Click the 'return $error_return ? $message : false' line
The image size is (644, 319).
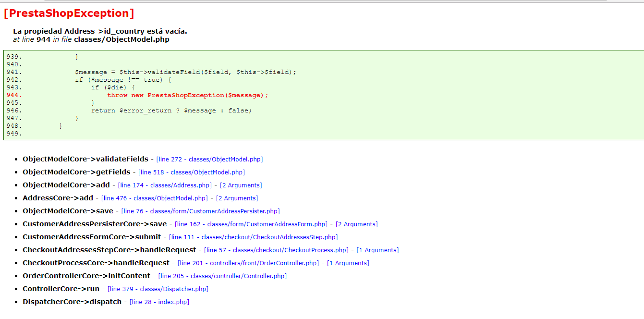point(171,110)
